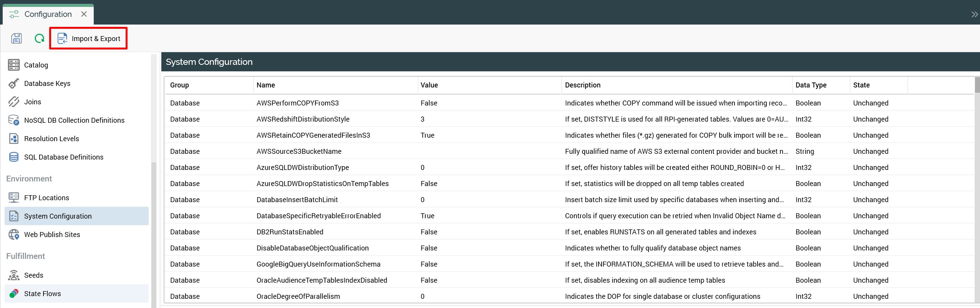Expand the double-chevron panel at top right
Viewport: 980px width, 308px height.
(x=974, y=15)
